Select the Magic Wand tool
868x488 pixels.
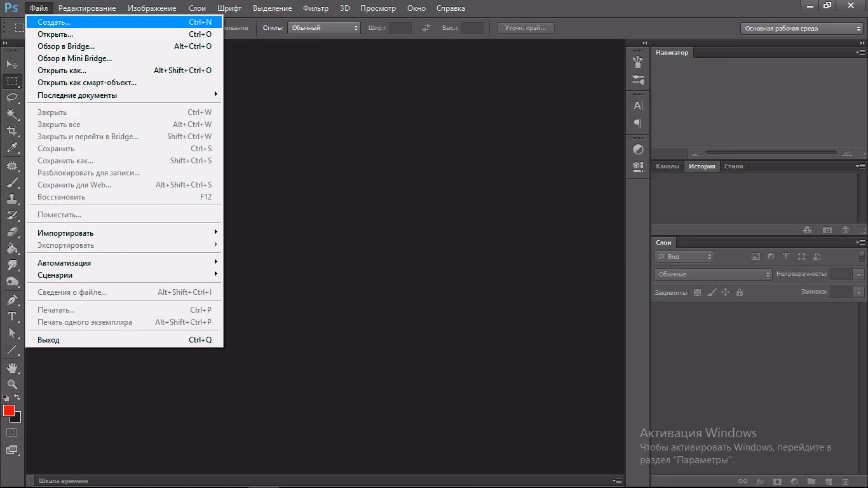[12, 114]
